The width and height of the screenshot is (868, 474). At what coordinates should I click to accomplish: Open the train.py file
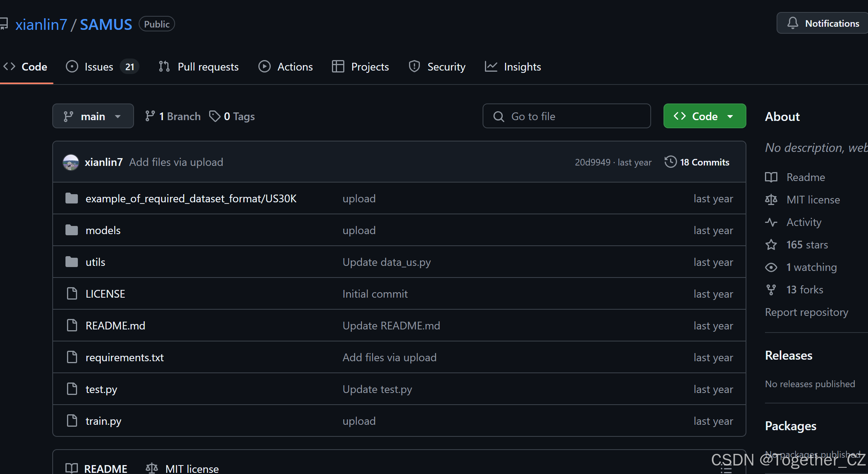(x=103, y=421)
